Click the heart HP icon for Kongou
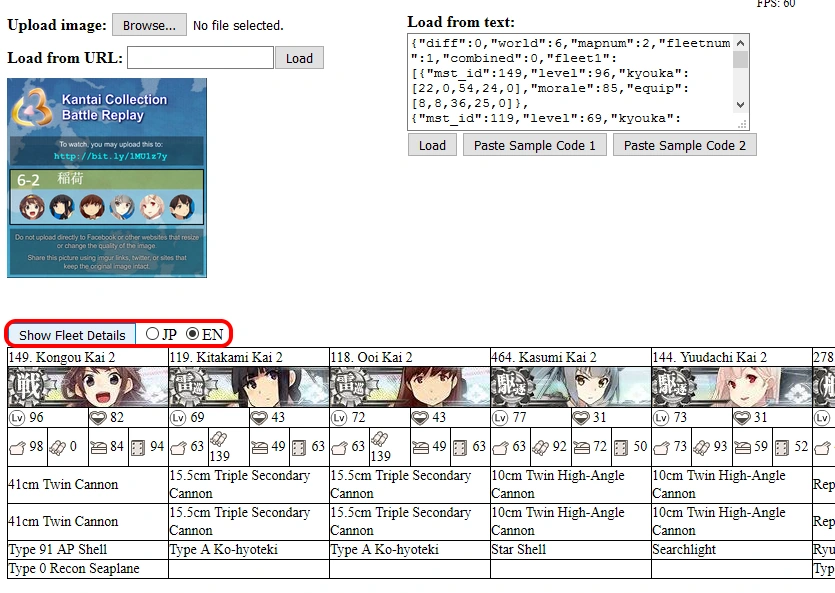 click(x=98, y=418)
